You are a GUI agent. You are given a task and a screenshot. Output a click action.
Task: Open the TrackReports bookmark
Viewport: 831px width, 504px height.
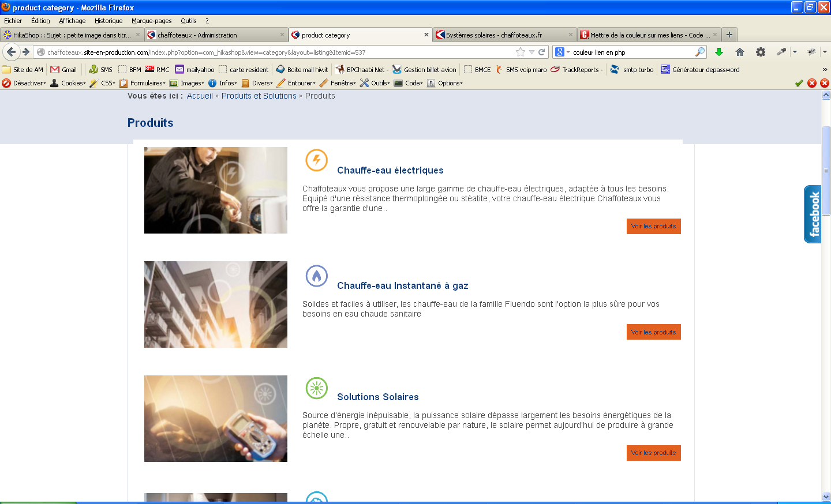click(x=577, y=70)
